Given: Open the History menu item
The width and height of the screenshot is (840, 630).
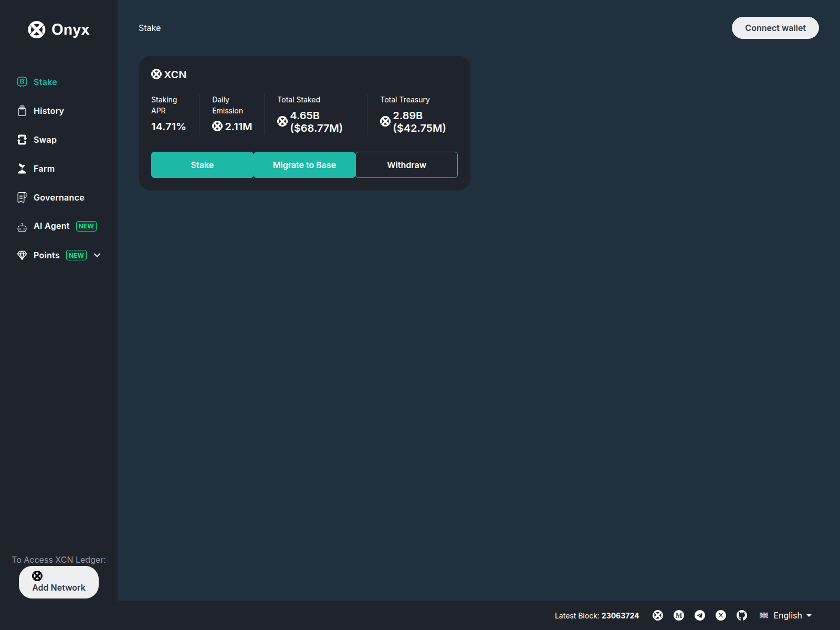Looking at the screenshot, I should 49,111.
